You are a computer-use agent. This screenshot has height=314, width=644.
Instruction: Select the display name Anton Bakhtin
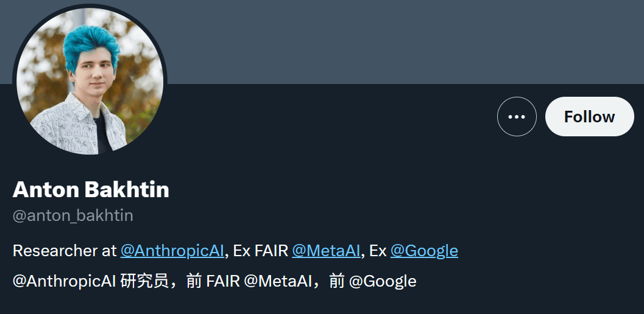pyautogui.click(x=91, y=190)
